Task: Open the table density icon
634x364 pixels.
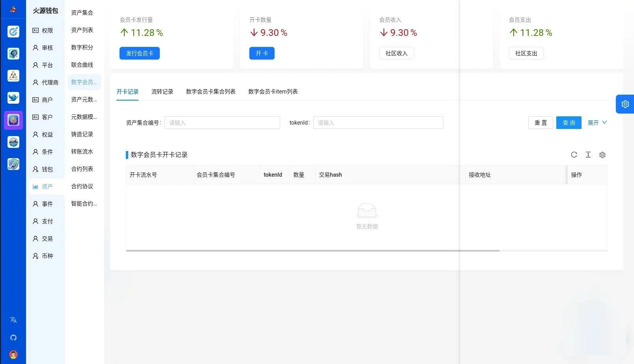Action: (x=588, y=155)
